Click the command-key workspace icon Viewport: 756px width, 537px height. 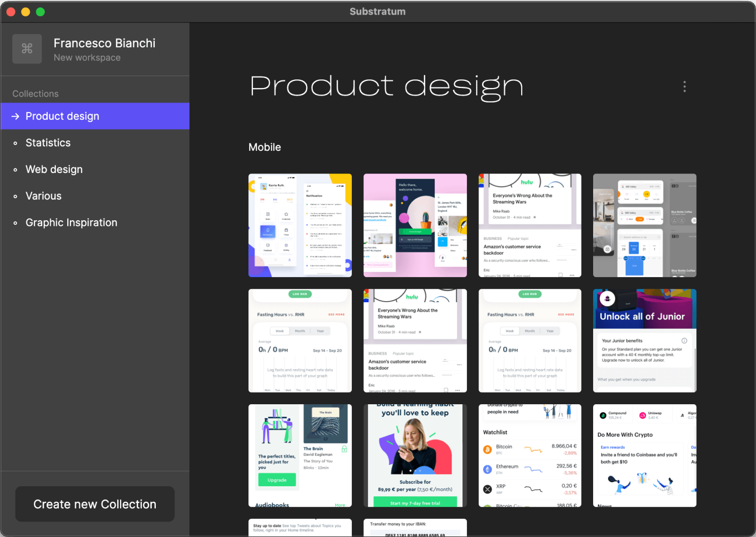pos(27,49)
